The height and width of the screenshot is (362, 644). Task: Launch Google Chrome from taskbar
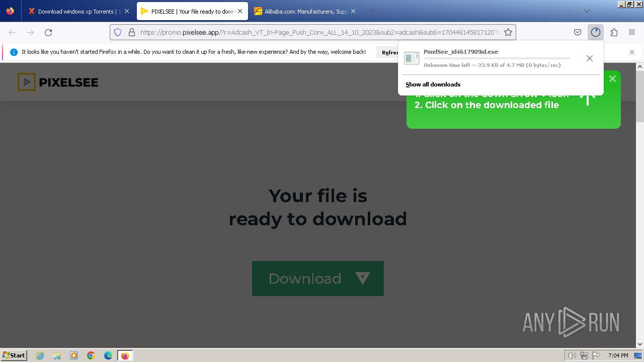tap(91, 355)
